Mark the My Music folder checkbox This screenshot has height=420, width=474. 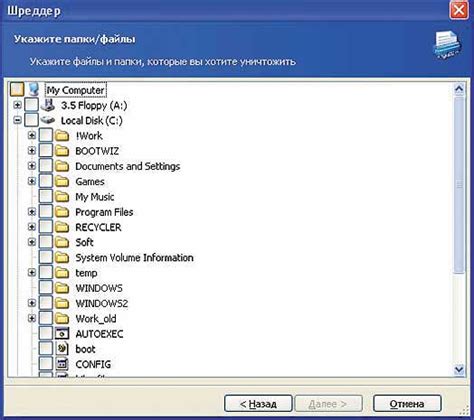pyautogui.click(x=46, y=197)
